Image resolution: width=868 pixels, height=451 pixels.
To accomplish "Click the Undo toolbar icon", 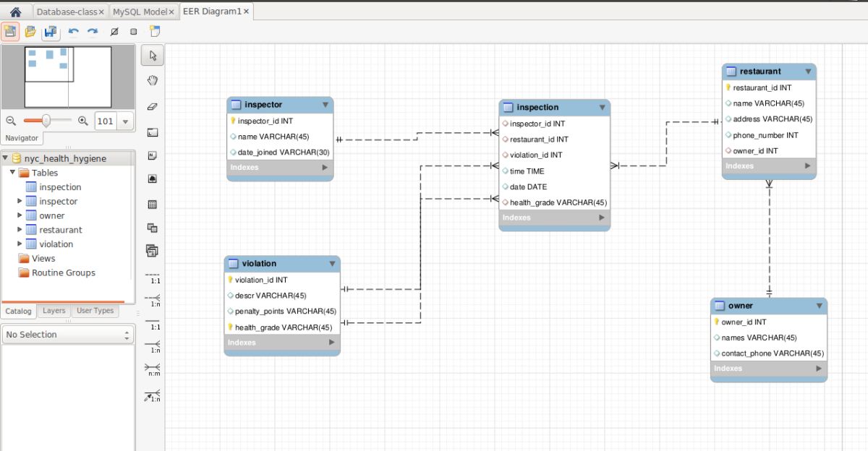I will click(72, 31).
